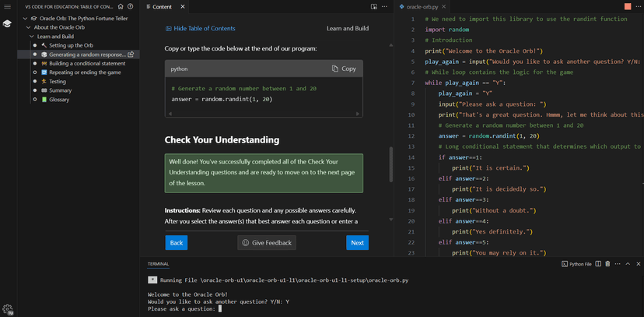Click the python language label on code block
The image size is (644, 317).
[179, 69]
